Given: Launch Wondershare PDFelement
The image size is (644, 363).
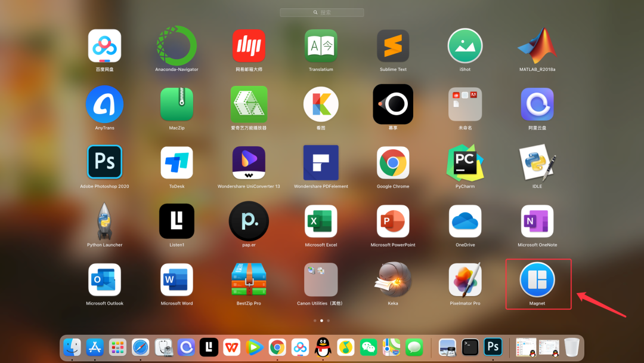Looking at the screenshot, I should point(321,162).
